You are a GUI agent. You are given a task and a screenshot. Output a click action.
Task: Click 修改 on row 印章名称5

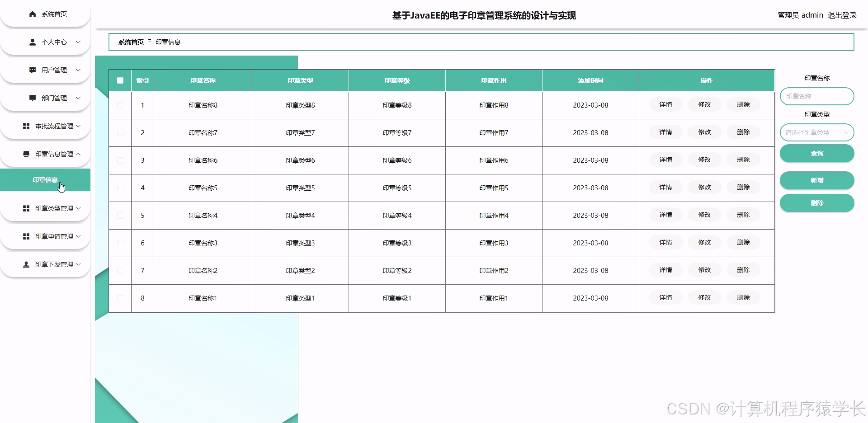click(704, 187)
